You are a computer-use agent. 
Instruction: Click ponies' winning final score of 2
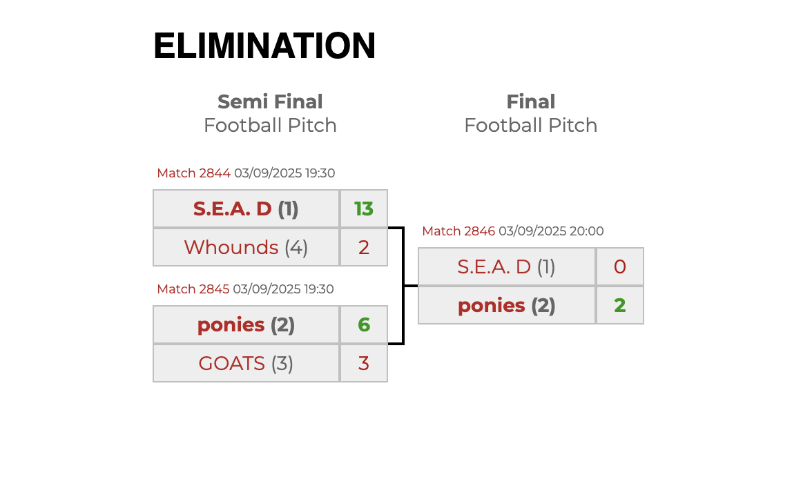click(620, 305)
